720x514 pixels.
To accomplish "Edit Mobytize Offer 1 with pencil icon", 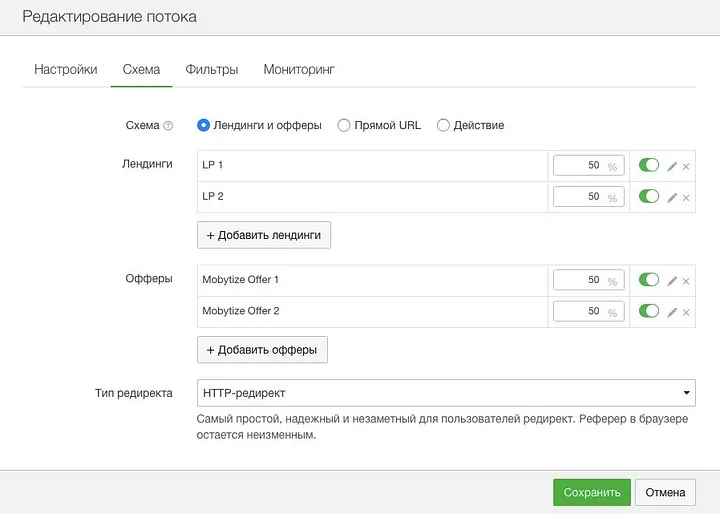I will tap(672, 281).
